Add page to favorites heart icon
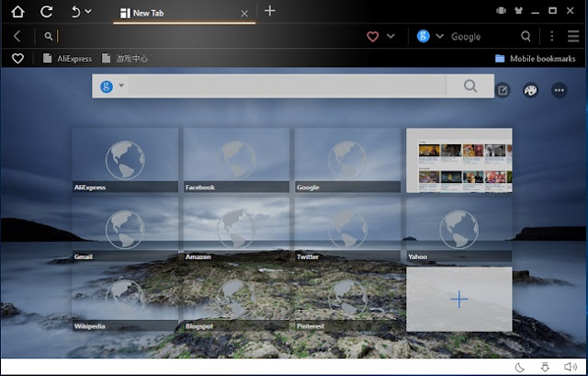The width and height of the screenshot is (588, 376). click(x=372, y=37)
